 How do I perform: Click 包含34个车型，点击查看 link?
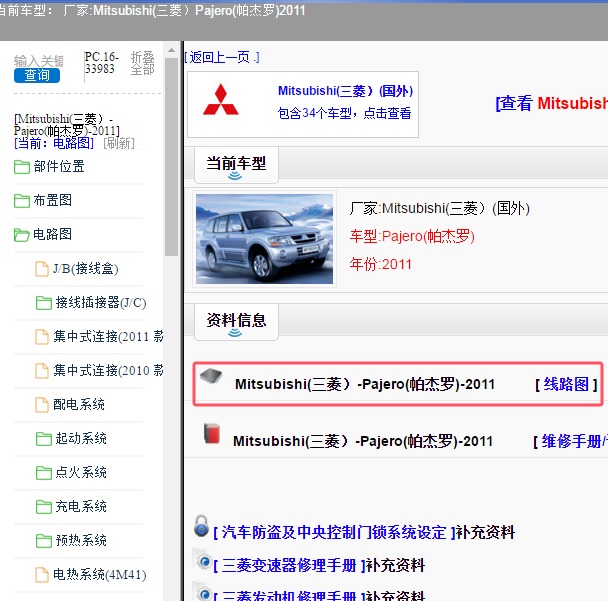[344, 113]
